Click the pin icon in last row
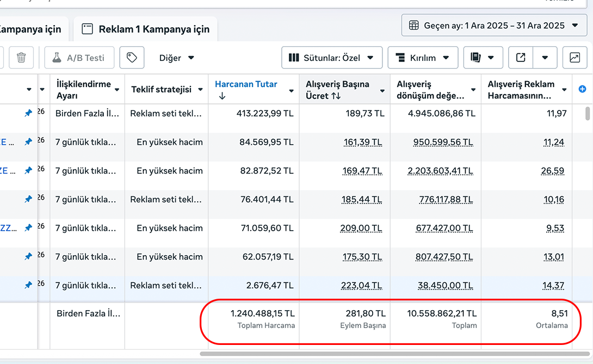The width and height of the screenshot is (593, 364). tap(28, 285)
